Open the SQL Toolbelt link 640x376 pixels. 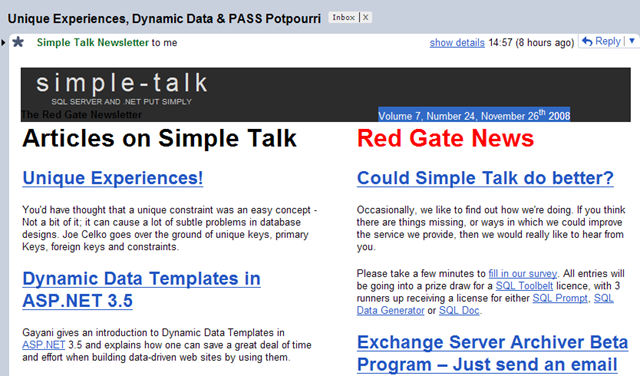click(x=524, y=286)
